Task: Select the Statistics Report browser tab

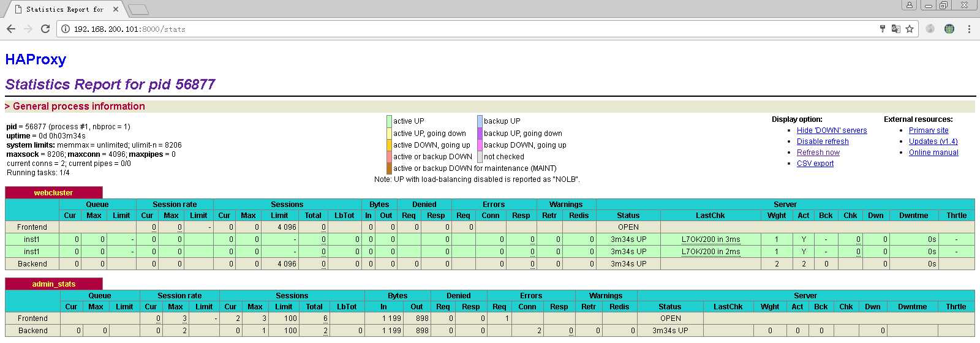Action: tap(64, 9)
